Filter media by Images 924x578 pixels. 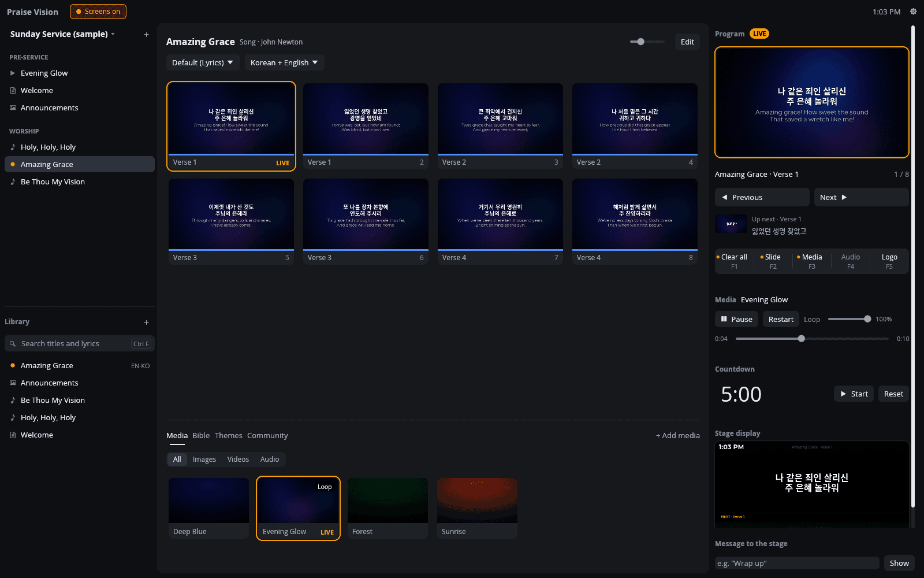pos(204,460)
